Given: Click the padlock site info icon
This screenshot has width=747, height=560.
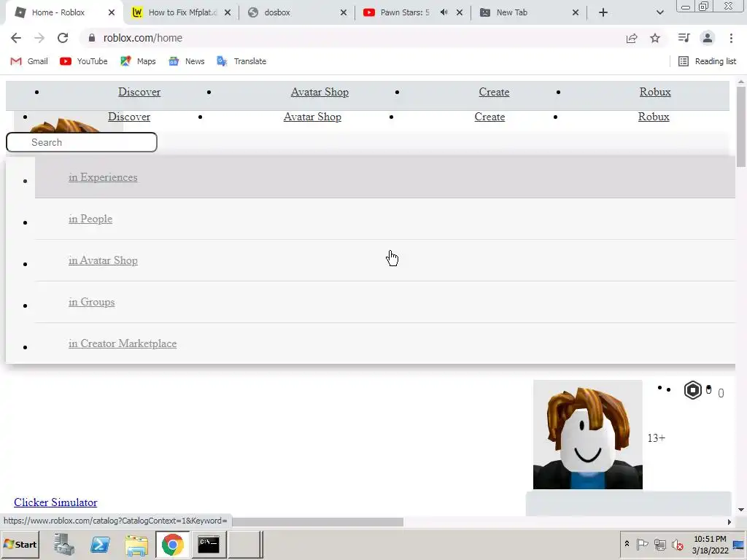Looking at the screenshot, I should click(92, 38).
